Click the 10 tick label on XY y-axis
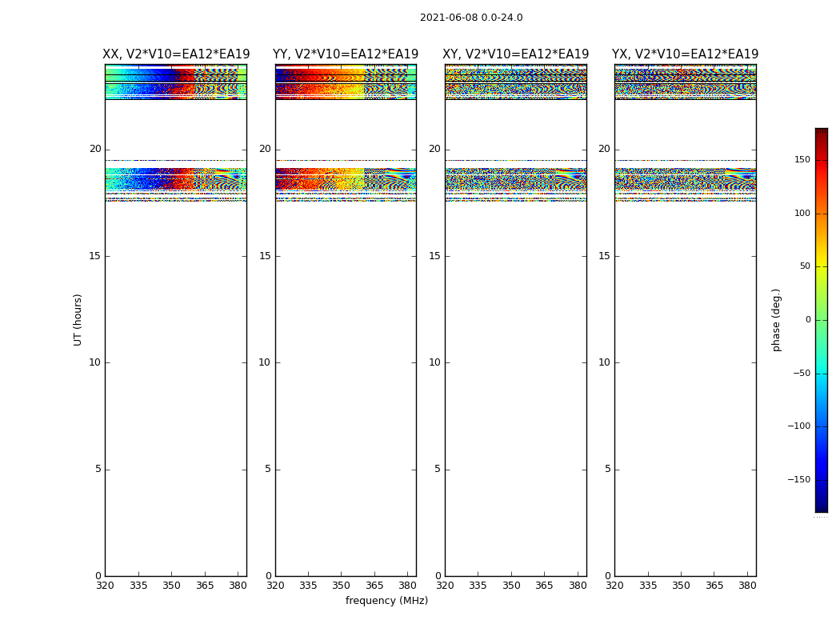Screen dimensions: 840x640 coord(434,362)
